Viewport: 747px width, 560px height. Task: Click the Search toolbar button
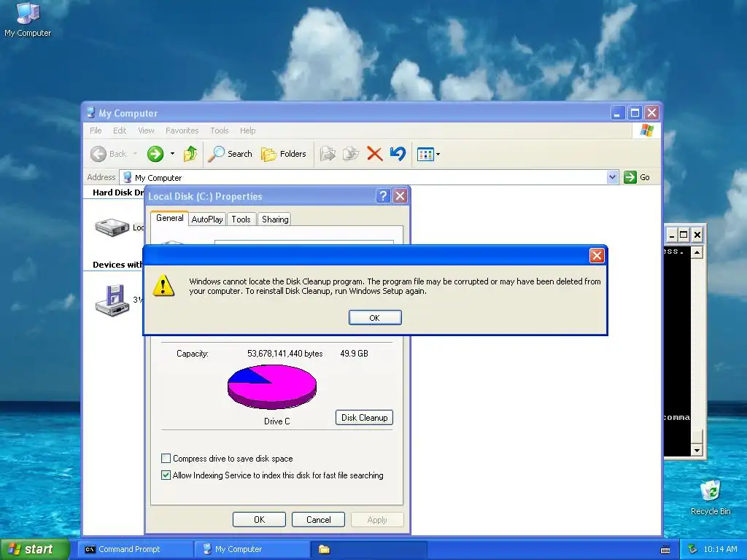[230, 154]
